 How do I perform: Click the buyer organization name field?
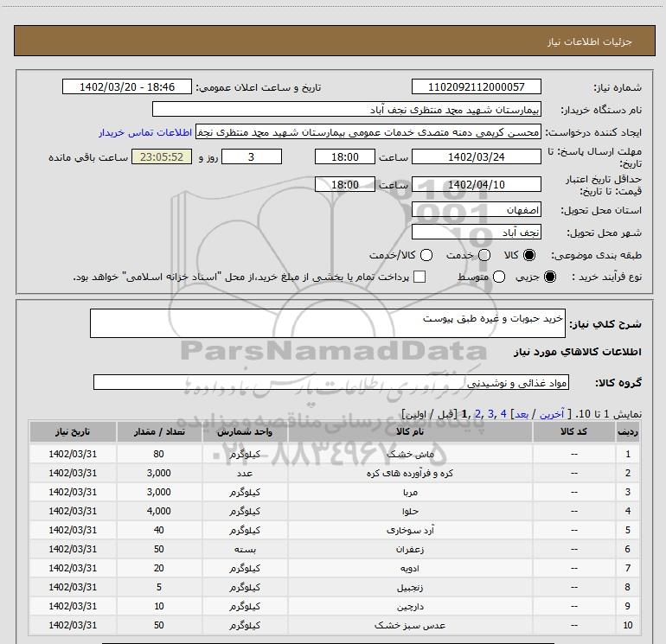(x=347, y=110)
